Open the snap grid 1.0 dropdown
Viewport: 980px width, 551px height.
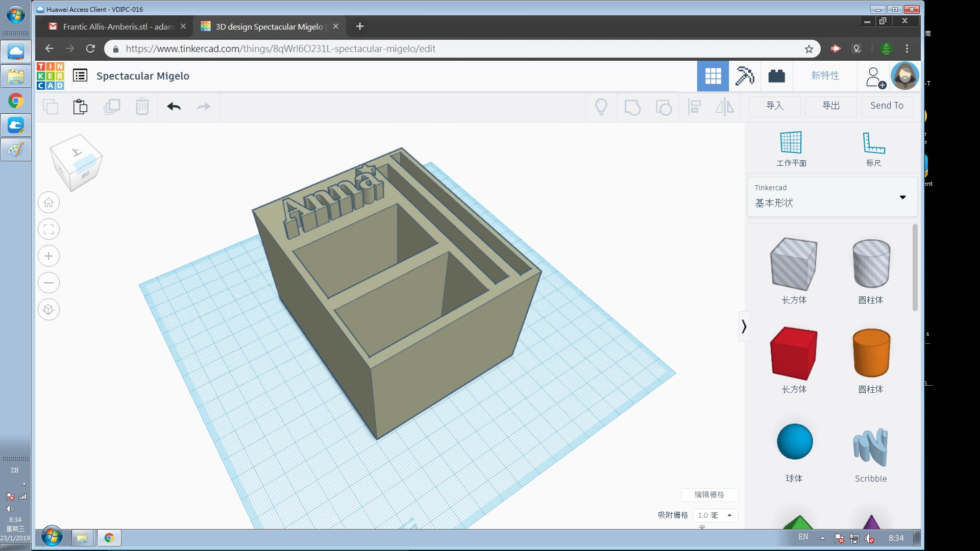[715, 515]
